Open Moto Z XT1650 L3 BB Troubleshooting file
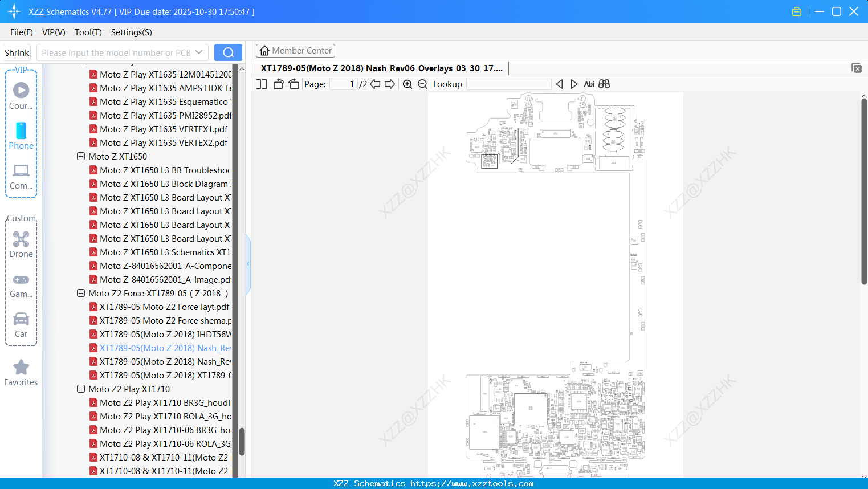The height and width of the screenshot is (489, 868). (165, 170)
